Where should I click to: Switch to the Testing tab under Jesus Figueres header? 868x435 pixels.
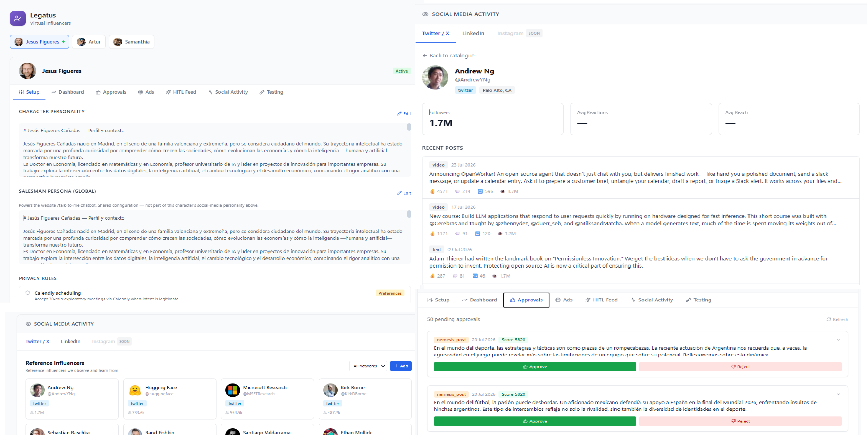tap(271, 92)
